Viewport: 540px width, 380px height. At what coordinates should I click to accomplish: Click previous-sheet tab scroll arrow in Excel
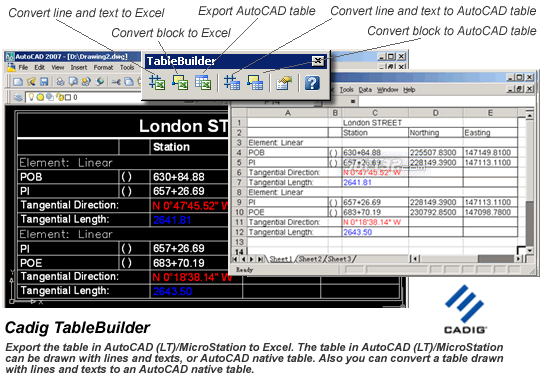point(243,259)
